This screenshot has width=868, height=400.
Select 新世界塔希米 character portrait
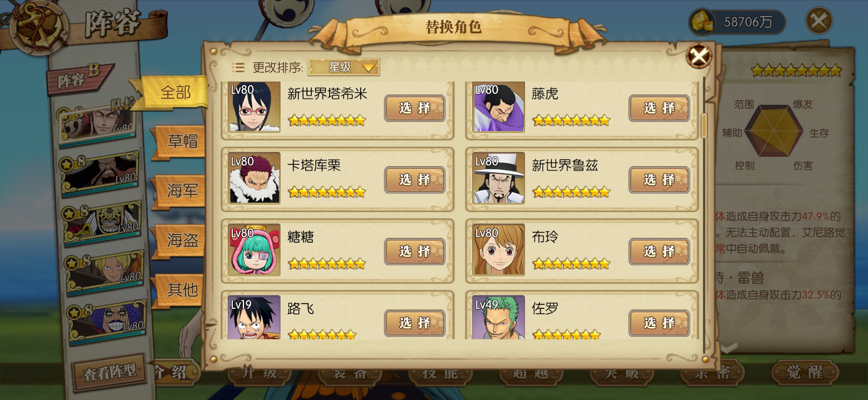point(254,107)
